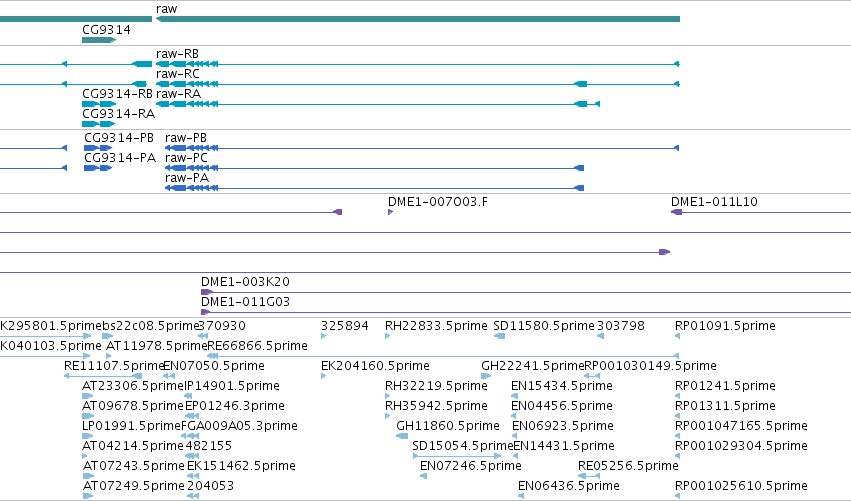Click the raw-PA protein label

pos(187,178)
